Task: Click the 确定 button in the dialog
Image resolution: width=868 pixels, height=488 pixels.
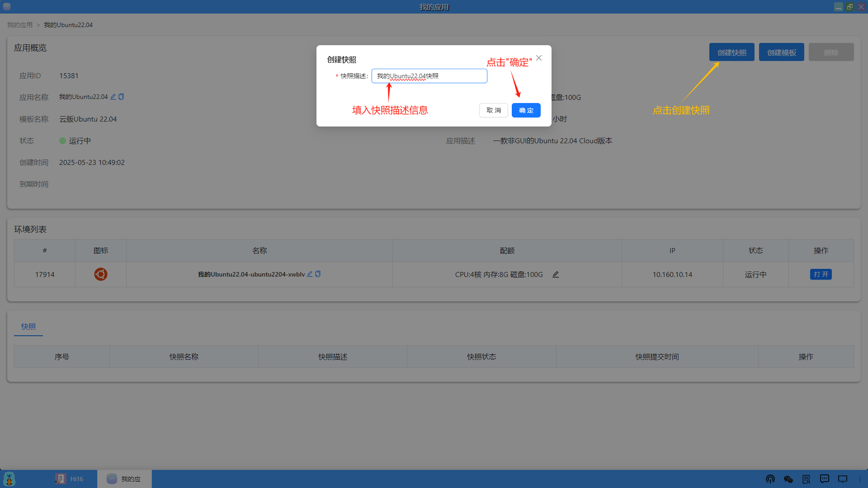Action: pyautogui.click(x=526, y=110)
